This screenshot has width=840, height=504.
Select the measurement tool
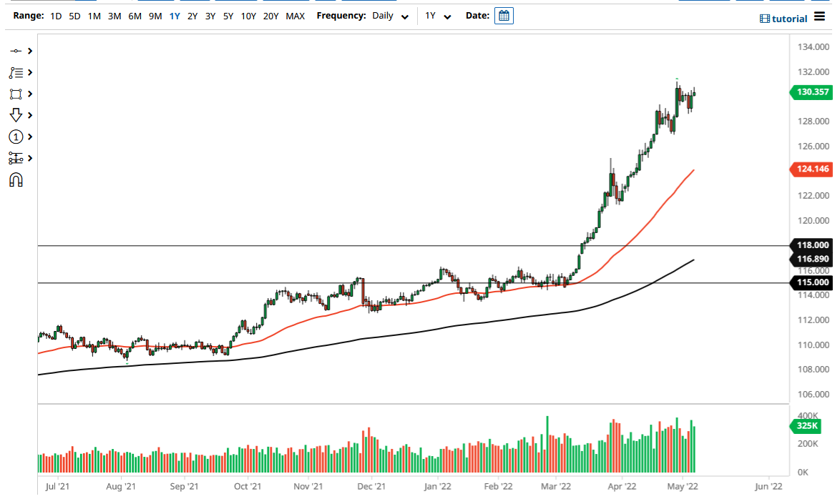pyautogui.click(x=17, y=158)
